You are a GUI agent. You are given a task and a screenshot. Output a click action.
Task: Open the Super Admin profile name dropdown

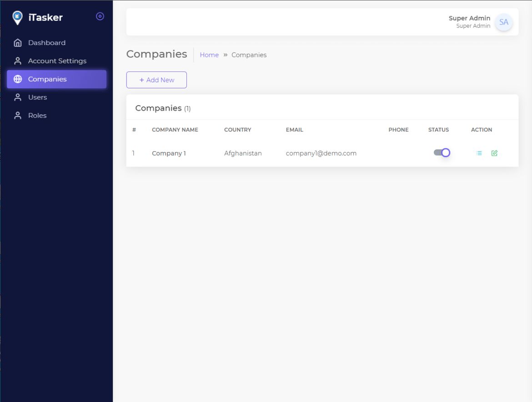(x=469, y=18)
